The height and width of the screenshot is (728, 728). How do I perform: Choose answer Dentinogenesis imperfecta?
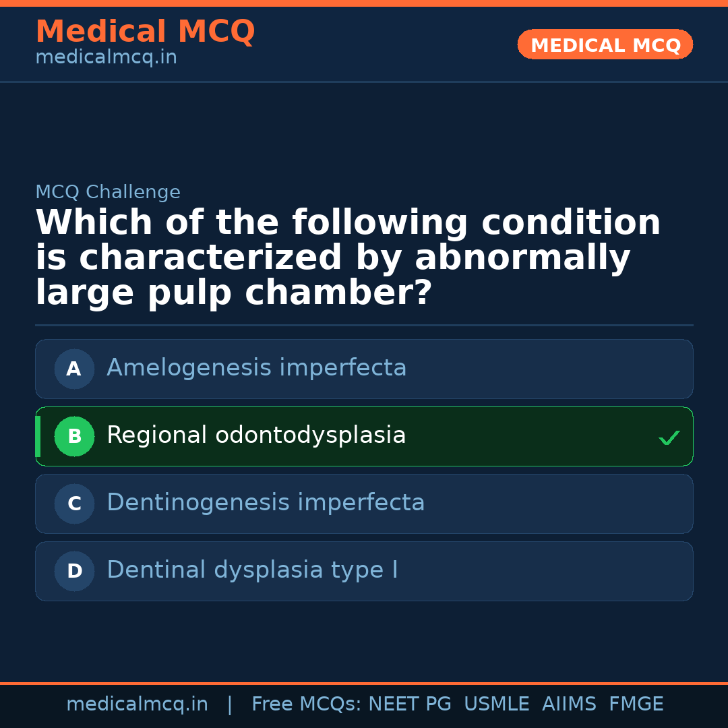pos(266,503)
